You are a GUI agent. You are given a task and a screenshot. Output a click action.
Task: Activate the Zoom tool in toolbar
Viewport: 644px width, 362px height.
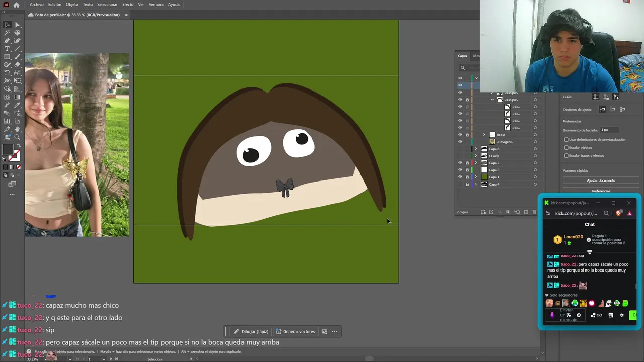17,137
